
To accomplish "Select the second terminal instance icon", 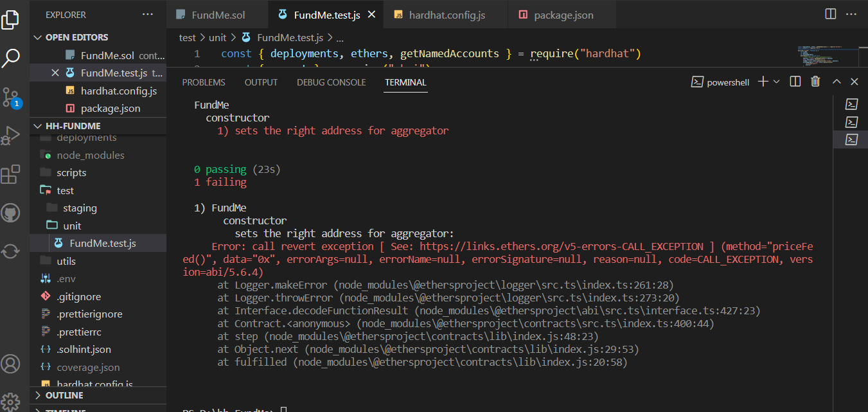I will (851, 121).
